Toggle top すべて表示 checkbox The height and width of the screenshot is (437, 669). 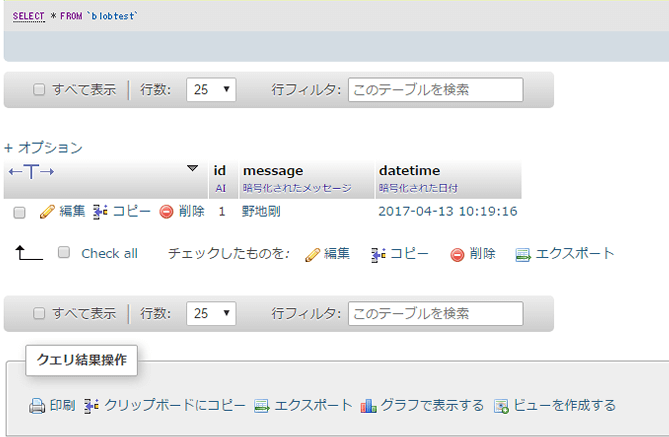tap(39, 89)
